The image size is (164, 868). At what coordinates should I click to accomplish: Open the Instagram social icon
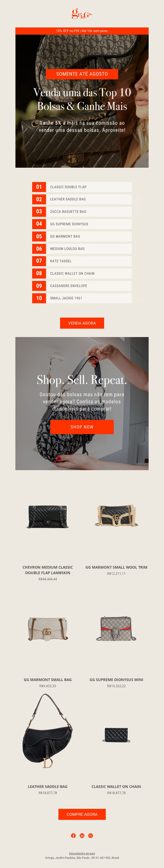click(x=90, y=835)
